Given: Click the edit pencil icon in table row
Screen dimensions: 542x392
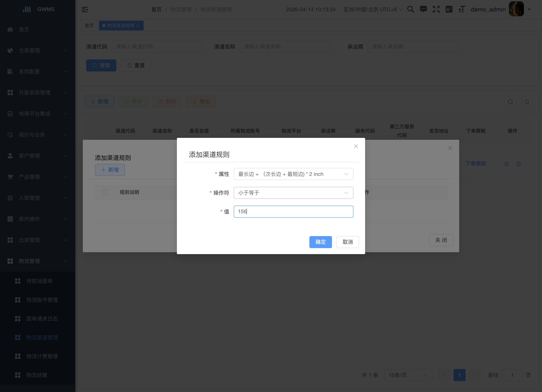Looking at the screenshot, I should pyautogui.click(x=507, y=164).
